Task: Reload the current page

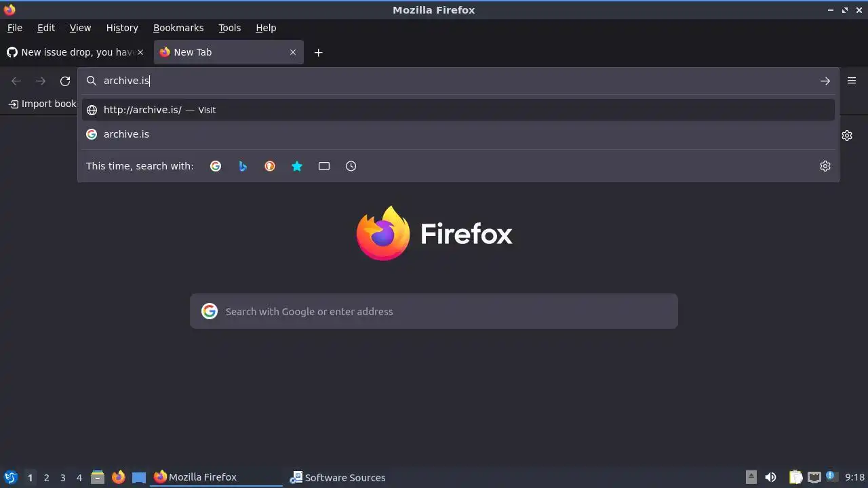Action: tap(65, 81)
